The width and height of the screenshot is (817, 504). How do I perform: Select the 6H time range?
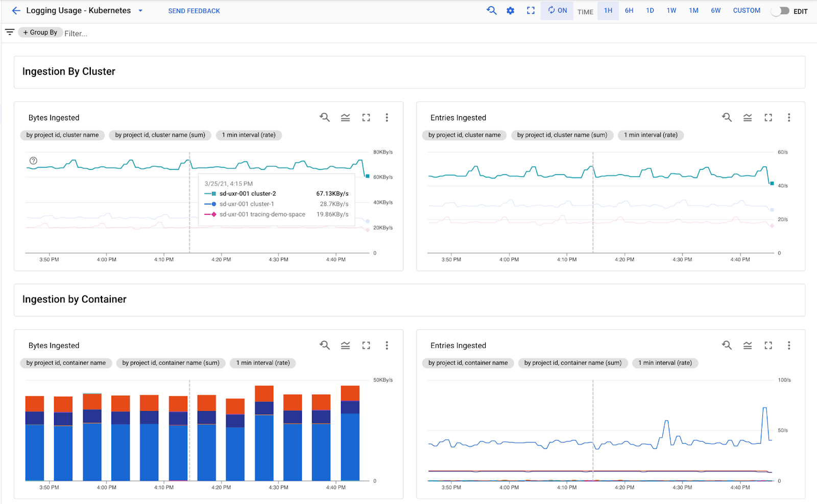(629, 10)
